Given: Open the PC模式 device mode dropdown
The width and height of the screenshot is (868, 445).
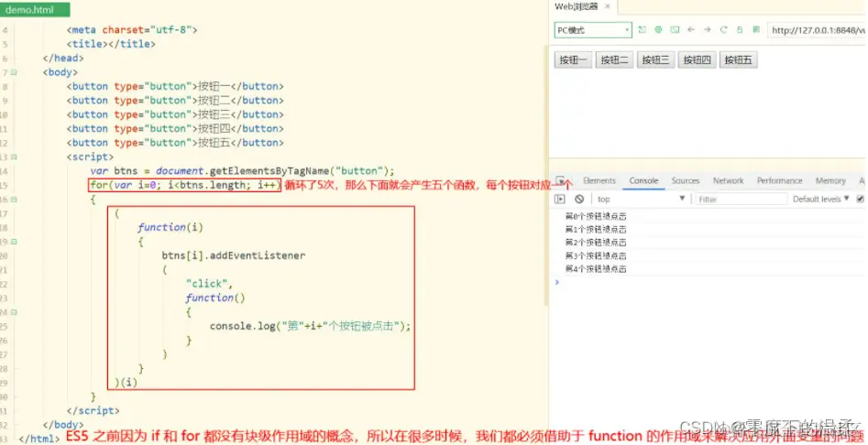Looking at the screenshot, I should point(593,30).
